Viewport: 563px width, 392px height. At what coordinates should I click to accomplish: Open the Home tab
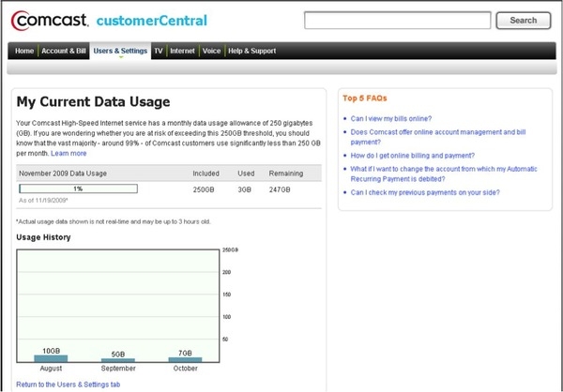pyautogui.click(x=24, y=51)
